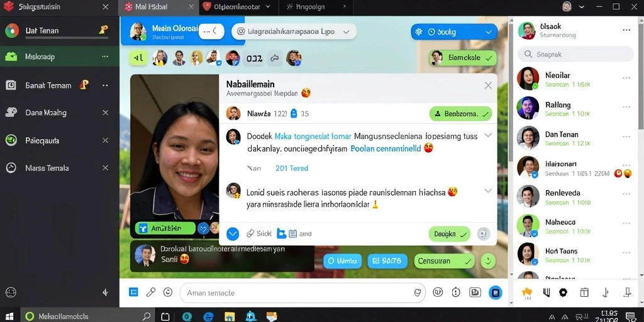
Task: Click the share arrow icon in participant row
Action: [274, 58]
